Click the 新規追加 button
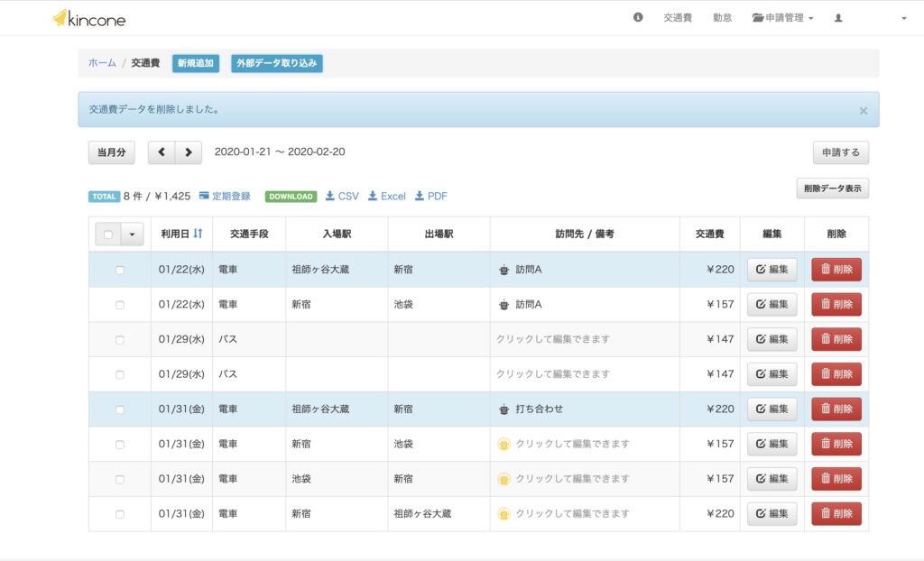 pyautogui.click(x=196, y=63)
